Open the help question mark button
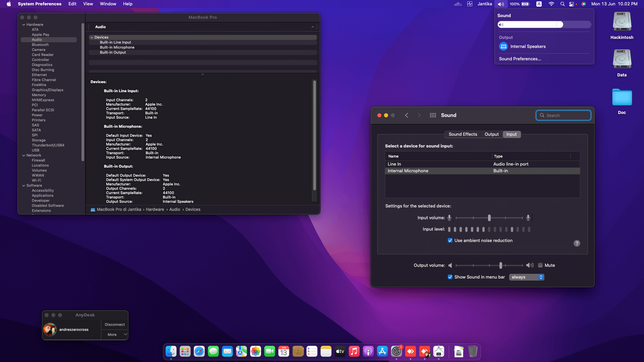 (577, 243)
